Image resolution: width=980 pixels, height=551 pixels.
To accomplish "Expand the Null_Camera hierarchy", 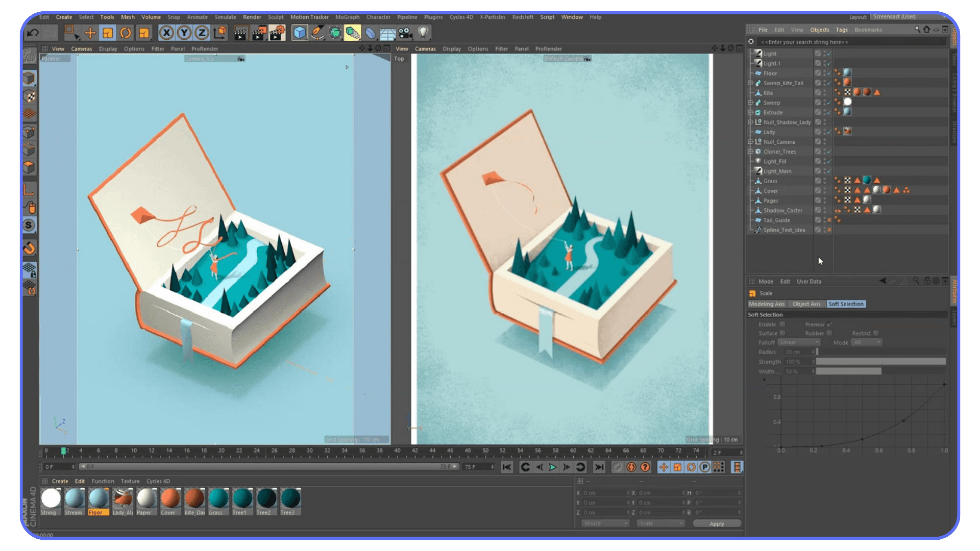I will click(750, 141).
